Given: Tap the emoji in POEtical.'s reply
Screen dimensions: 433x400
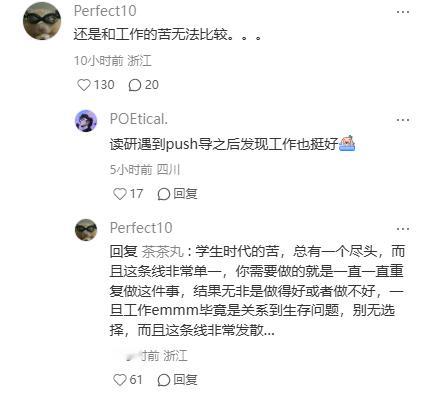Looking at the screenshot, I should pyautogui.click(x=347, y=144).
